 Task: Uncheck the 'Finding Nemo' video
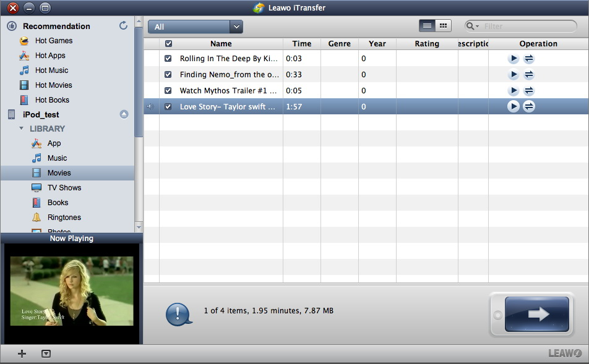click(167, 74)
